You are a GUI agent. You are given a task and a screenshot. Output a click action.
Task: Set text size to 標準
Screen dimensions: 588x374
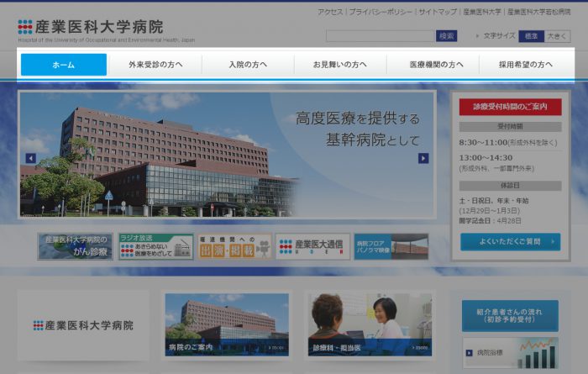(532, 36)
